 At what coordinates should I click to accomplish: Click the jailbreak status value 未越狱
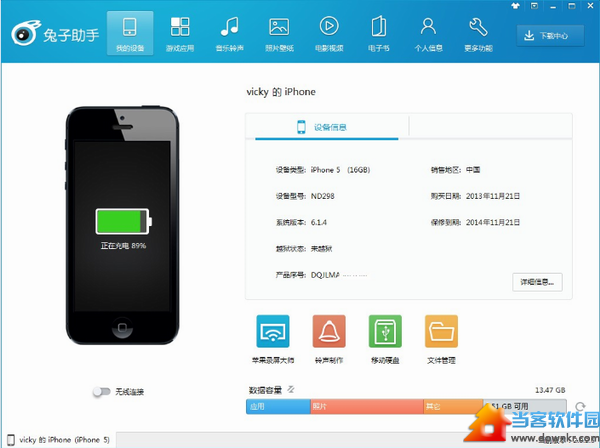(x=321, y=249)
